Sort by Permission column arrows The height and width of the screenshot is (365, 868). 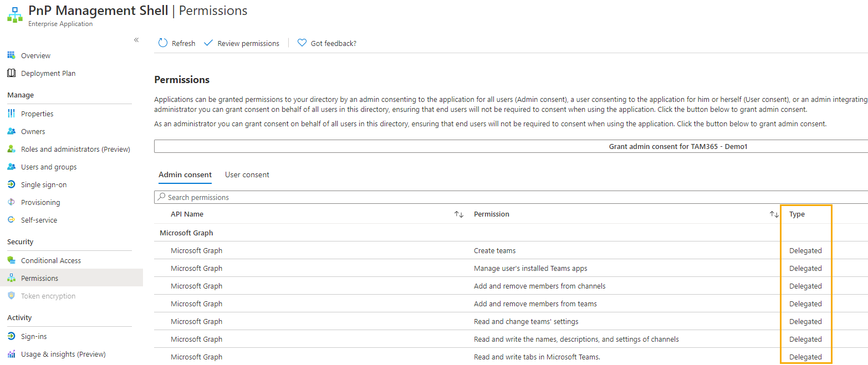coord(774,214)
